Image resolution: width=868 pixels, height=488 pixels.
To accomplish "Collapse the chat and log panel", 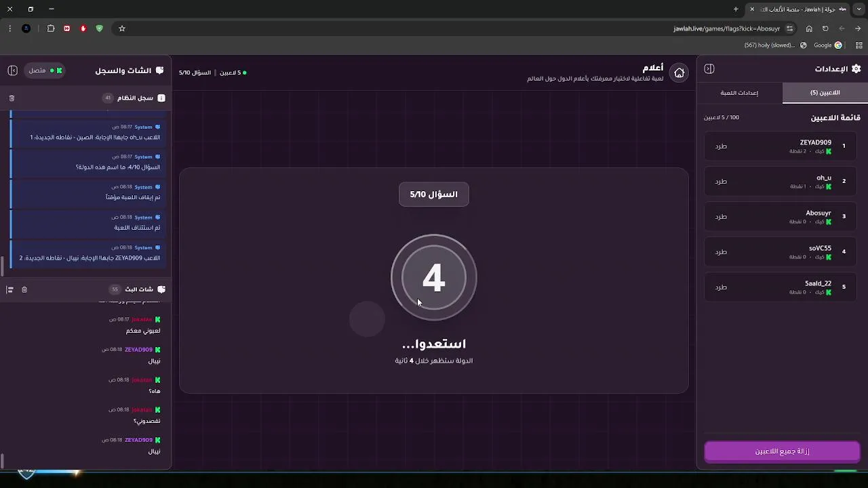I will tap(12, 70).
